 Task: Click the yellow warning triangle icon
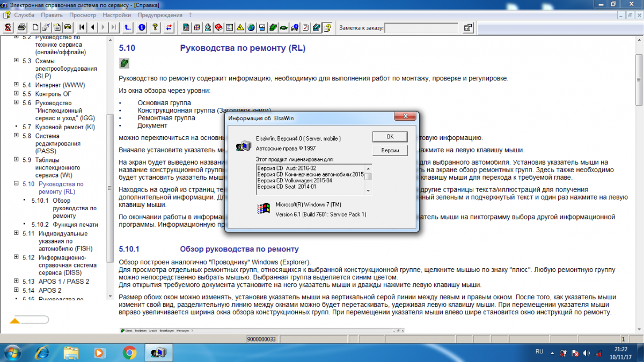point(240,27)
